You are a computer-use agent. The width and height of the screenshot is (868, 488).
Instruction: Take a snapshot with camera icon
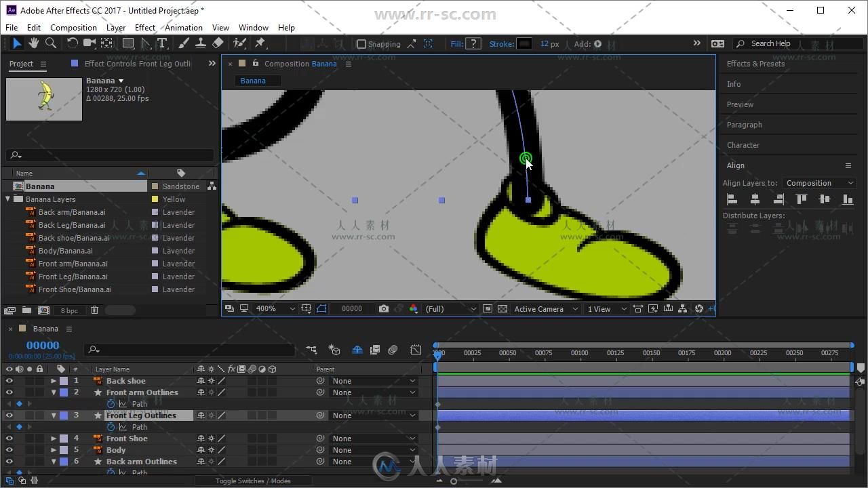[x=384, y=308]
